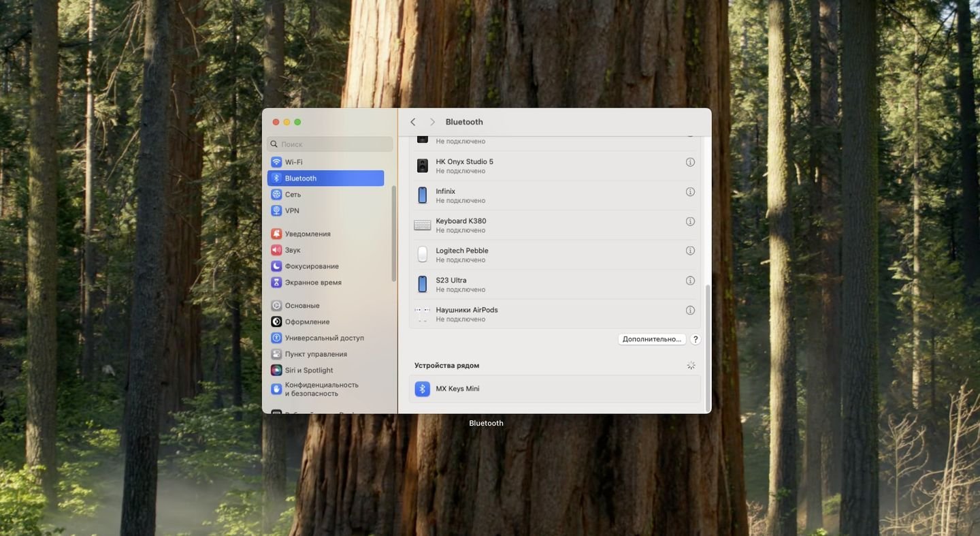Select the Infinix device name
Image resolution: width=980 pixels, height=536 pixels.
[x=446, y=191]
